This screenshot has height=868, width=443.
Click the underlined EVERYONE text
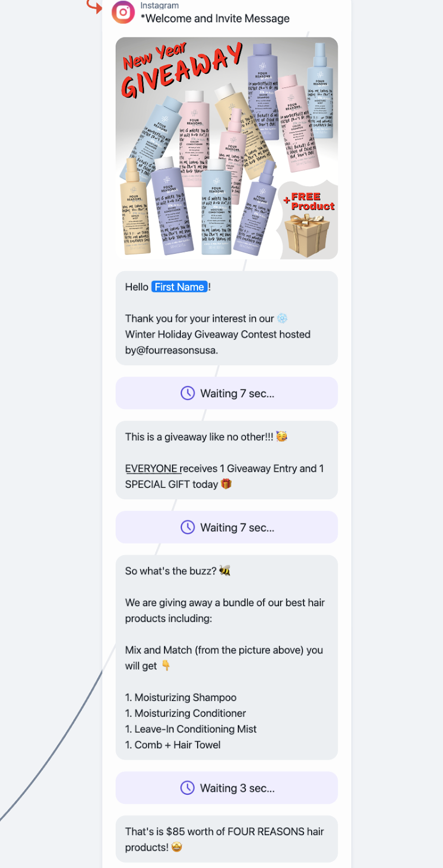coord(151,468)
